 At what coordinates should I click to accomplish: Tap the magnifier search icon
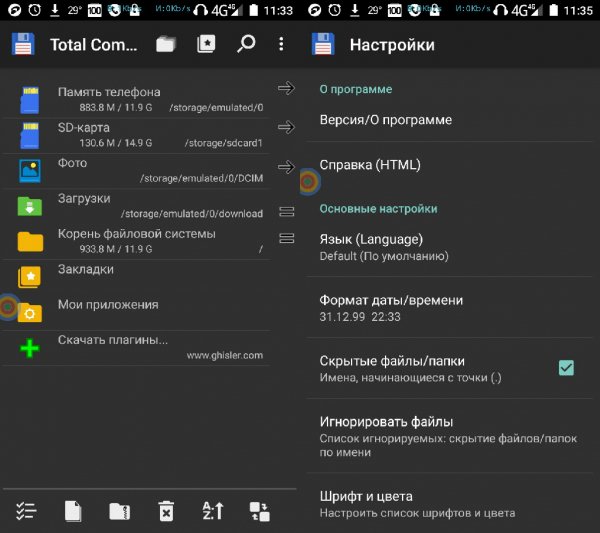pyautogui.click(x=246, y=44)
